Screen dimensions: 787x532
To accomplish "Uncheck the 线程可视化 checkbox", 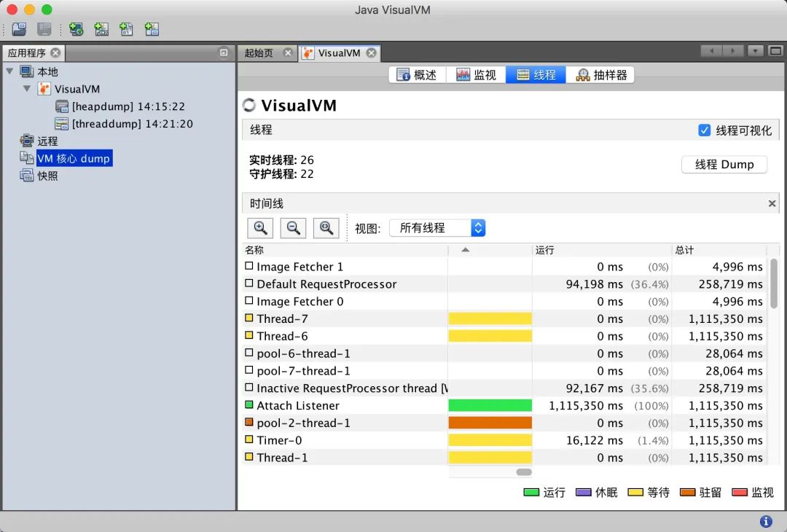I will tap(704, 130).
